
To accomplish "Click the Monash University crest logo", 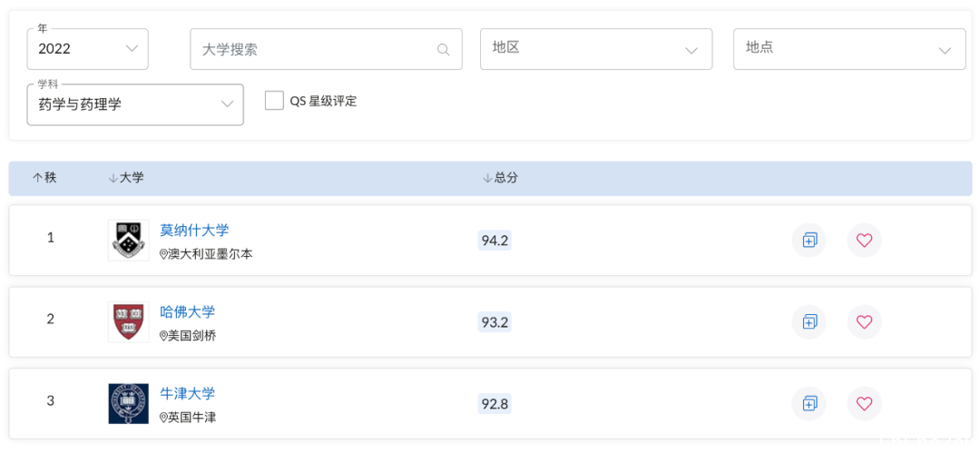I will 128,240.
